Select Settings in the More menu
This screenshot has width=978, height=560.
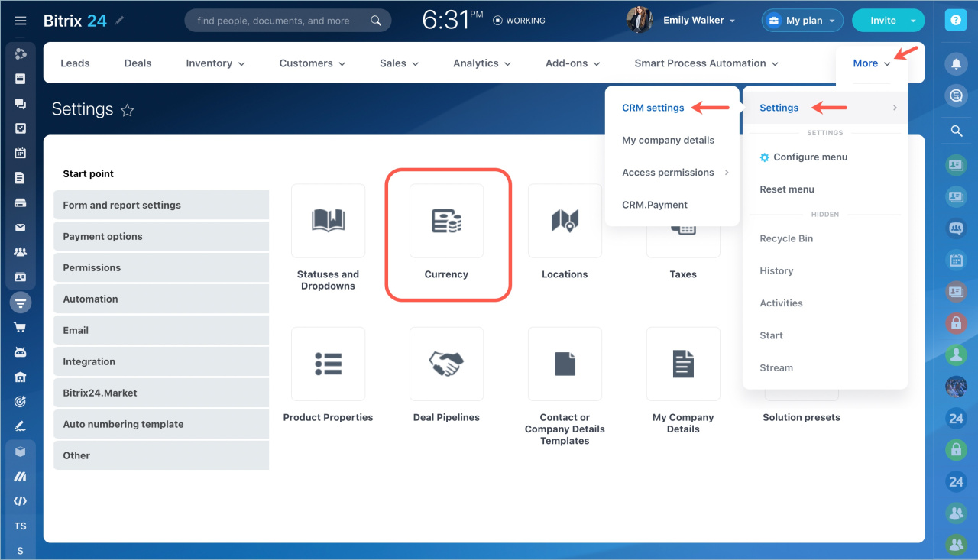(x=825, y=108)
